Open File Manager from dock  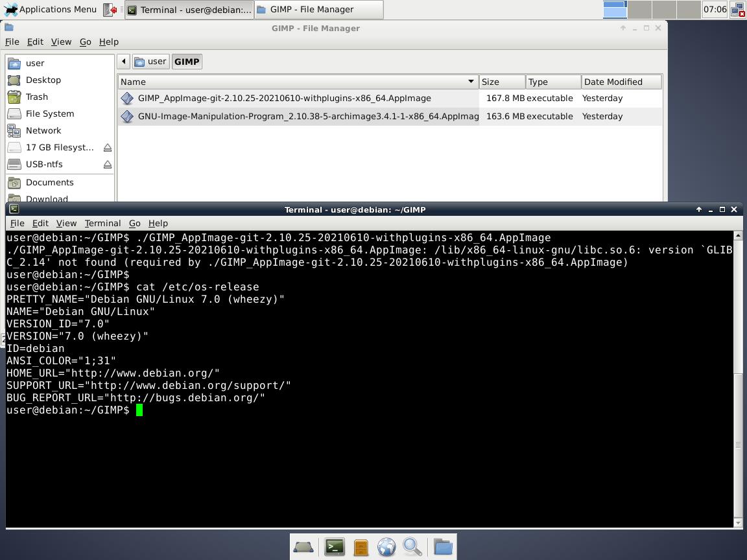point(361,548)
